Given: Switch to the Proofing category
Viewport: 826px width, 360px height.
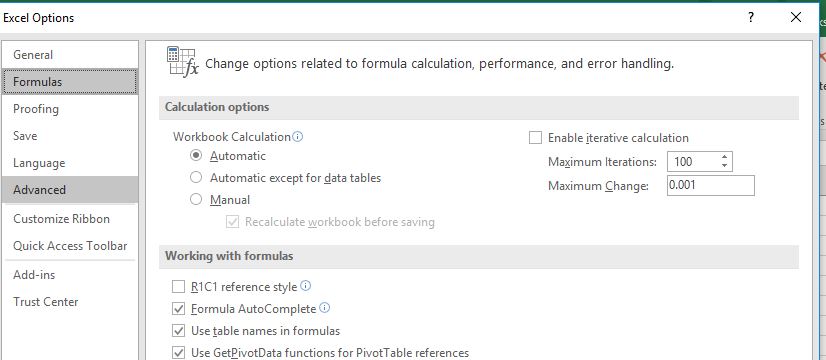Looking at the screenshot, I should (x=70, y=109).
